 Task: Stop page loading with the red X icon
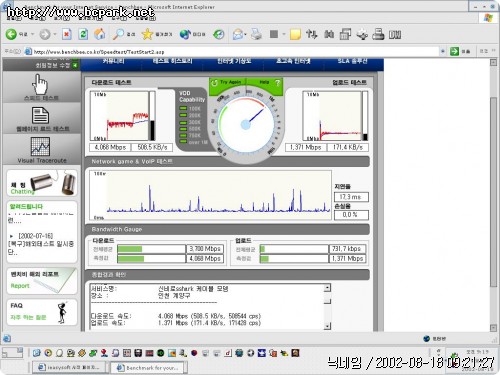(x=67, y=34)
